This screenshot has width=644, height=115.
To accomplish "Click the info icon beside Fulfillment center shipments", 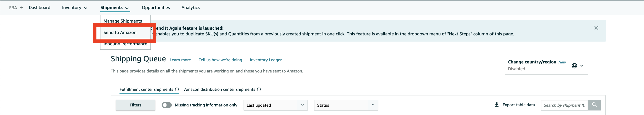I will (177, 89).
